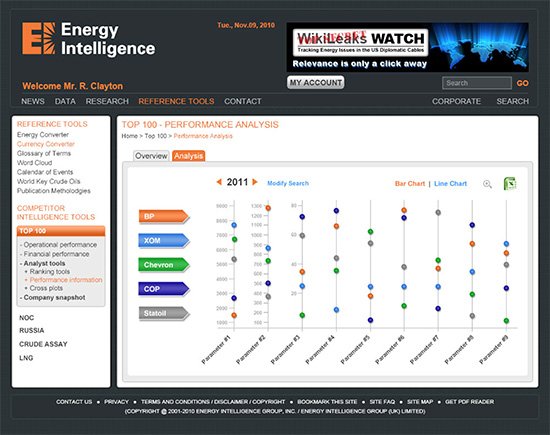The width and height of the screenshot is (550, 435).
Task: Open Currency Converter link
Action: 46,144
